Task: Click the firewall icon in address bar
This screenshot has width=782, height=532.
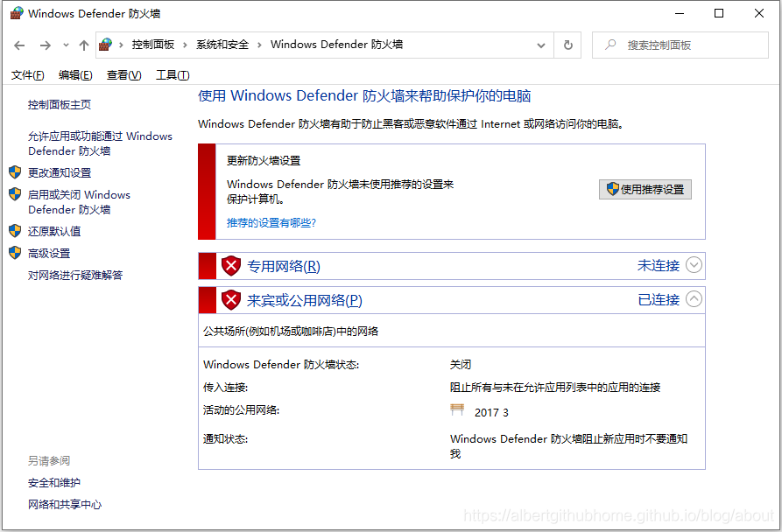Action: 105,45
